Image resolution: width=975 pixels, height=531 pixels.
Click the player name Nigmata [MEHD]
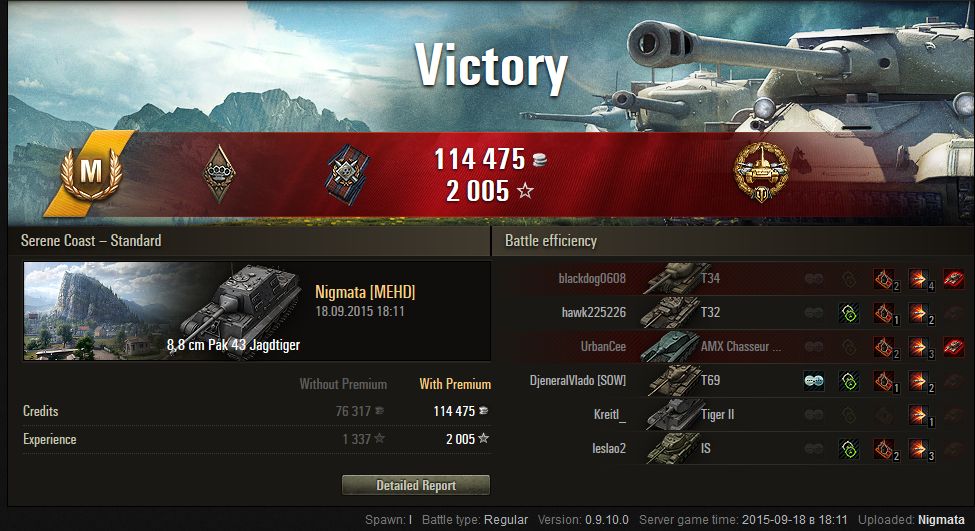click(365, 292)
